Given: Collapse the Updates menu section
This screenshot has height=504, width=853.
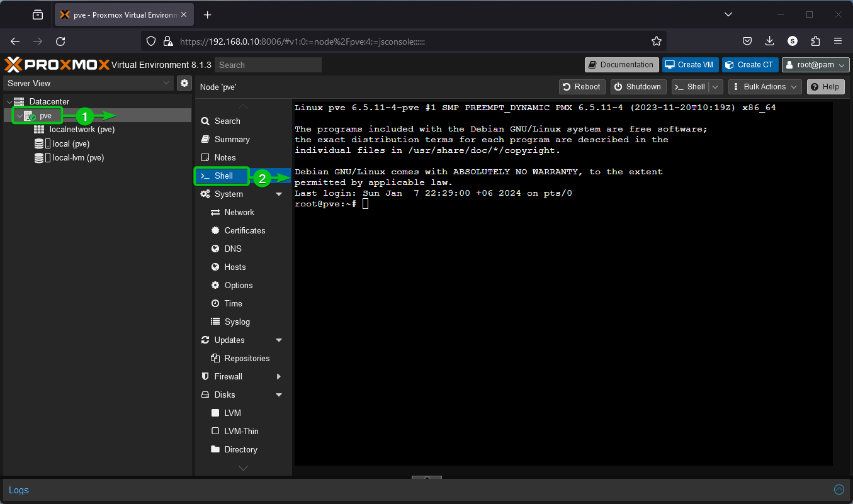Looking at the screenshot, I should [x=280, y=340].
